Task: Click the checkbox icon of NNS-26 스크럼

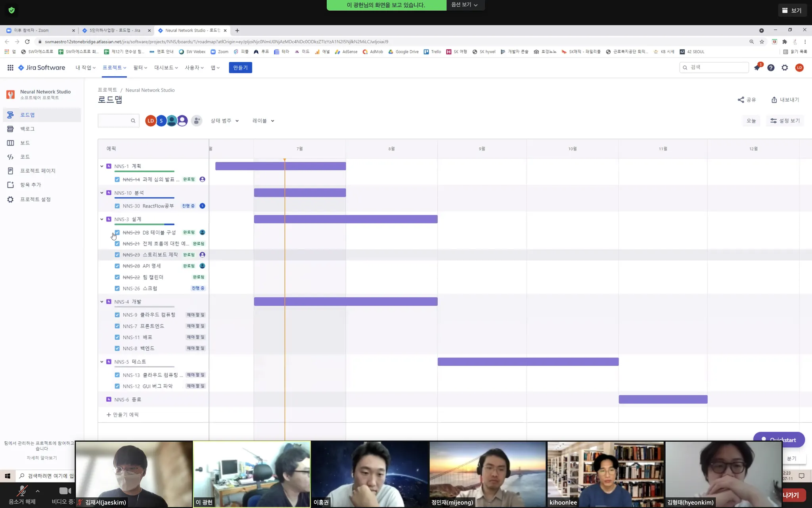Action: click(117, 289)
